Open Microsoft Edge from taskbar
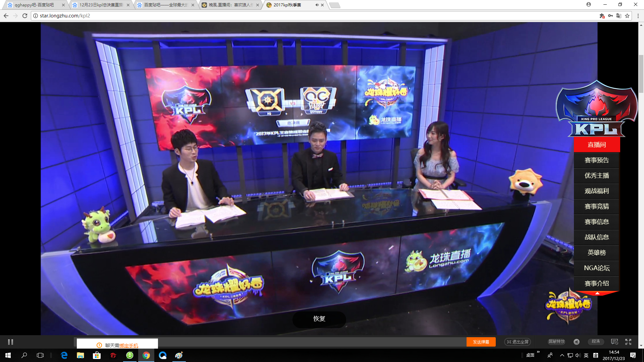Screen dimensions: 644x362 [64, 355]
